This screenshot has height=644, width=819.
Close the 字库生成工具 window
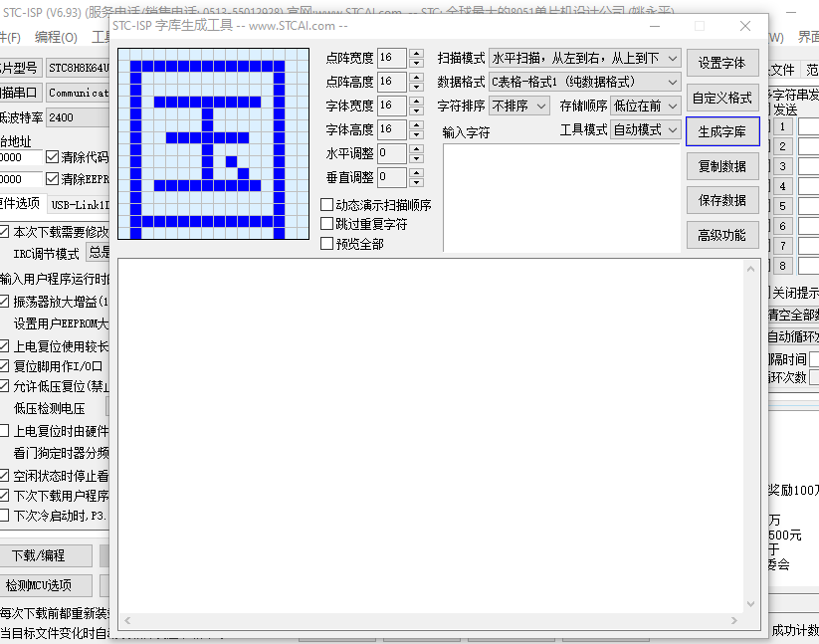point(745,26)
